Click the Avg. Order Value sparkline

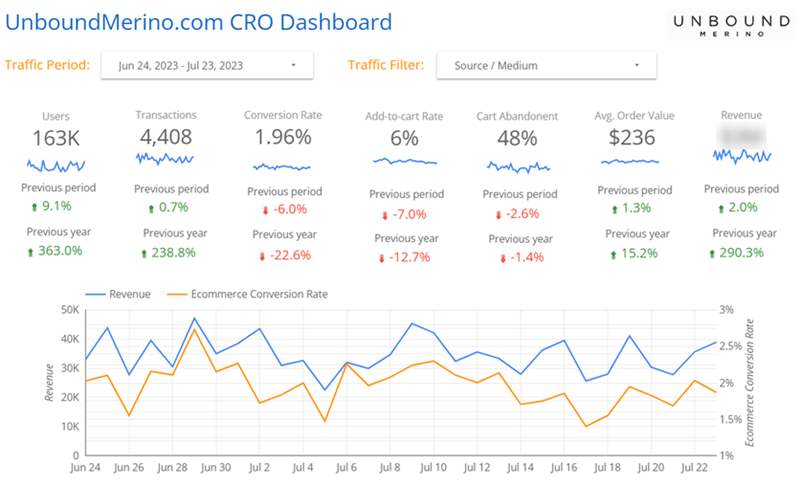[x=628, y=161]
